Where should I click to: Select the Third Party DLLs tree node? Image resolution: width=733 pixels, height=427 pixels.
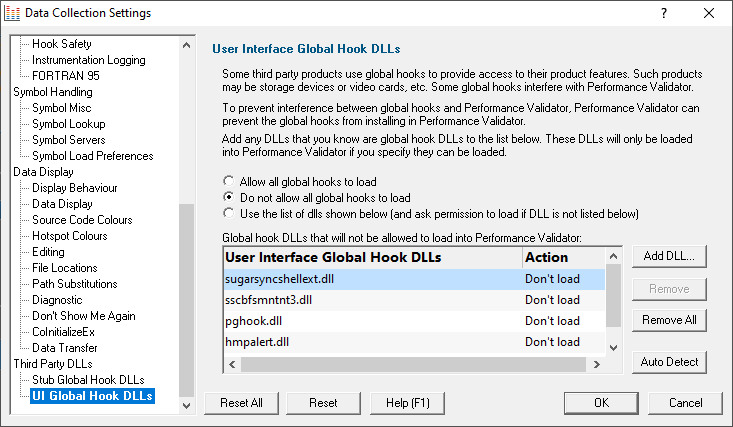point(53,364)
